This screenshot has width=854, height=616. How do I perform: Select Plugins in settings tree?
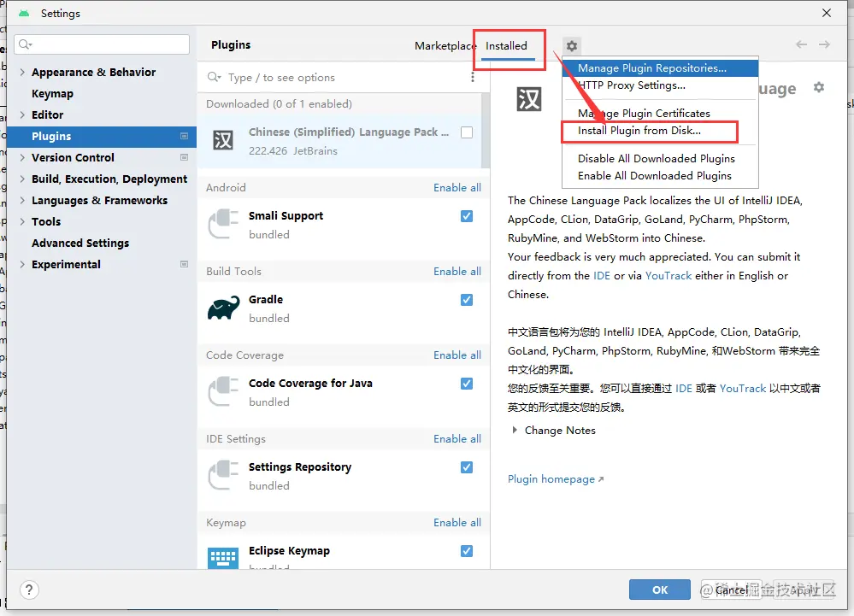click(102, 136)
